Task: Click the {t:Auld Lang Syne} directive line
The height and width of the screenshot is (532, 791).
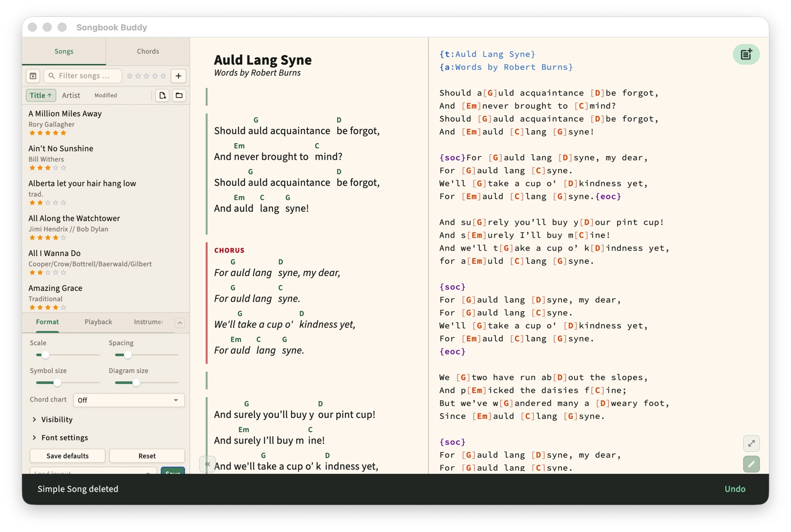Action: point(487,54)
